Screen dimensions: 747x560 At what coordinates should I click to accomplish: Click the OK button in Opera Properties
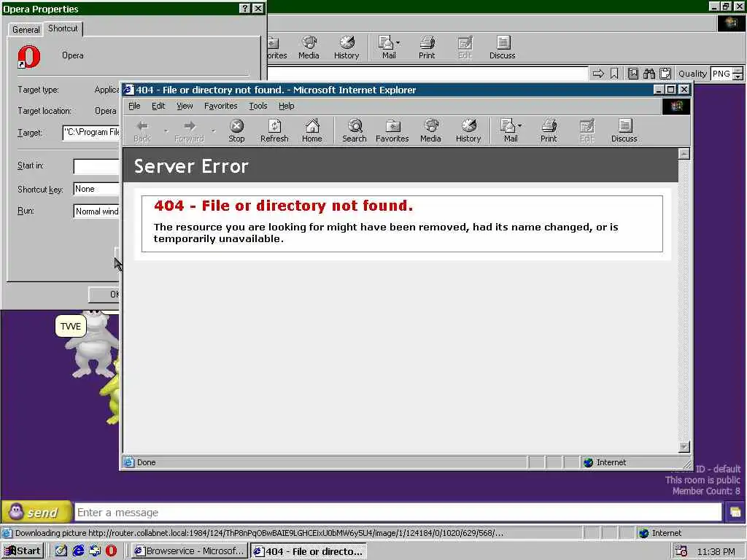pyautogui.click(x=104, y=295)
